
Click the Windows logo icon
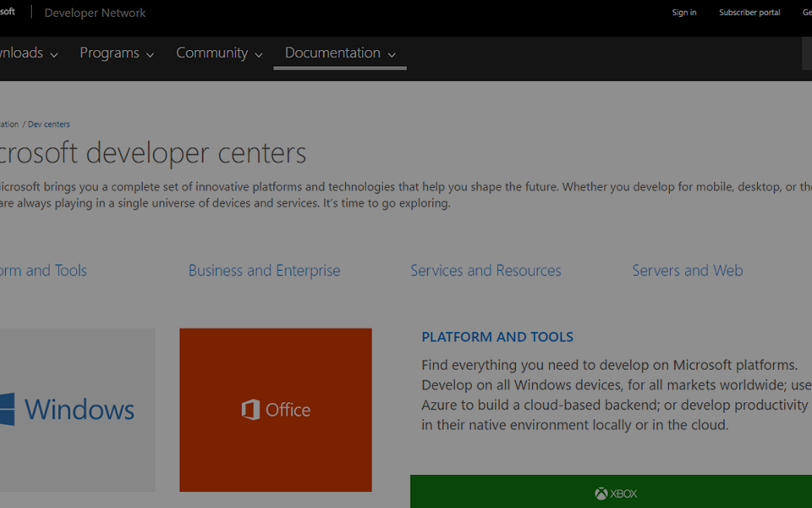click(7, 410)
